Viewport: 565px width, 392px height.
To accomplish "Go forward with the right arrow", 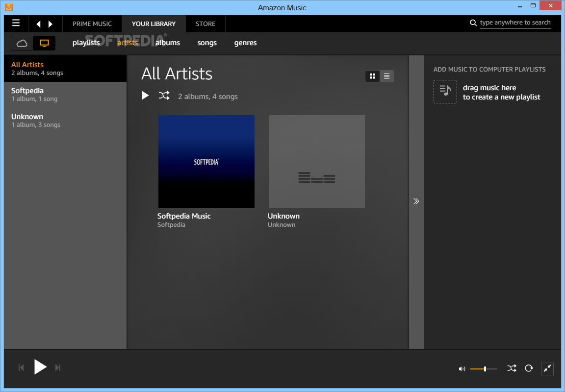I will click(51, 24).
